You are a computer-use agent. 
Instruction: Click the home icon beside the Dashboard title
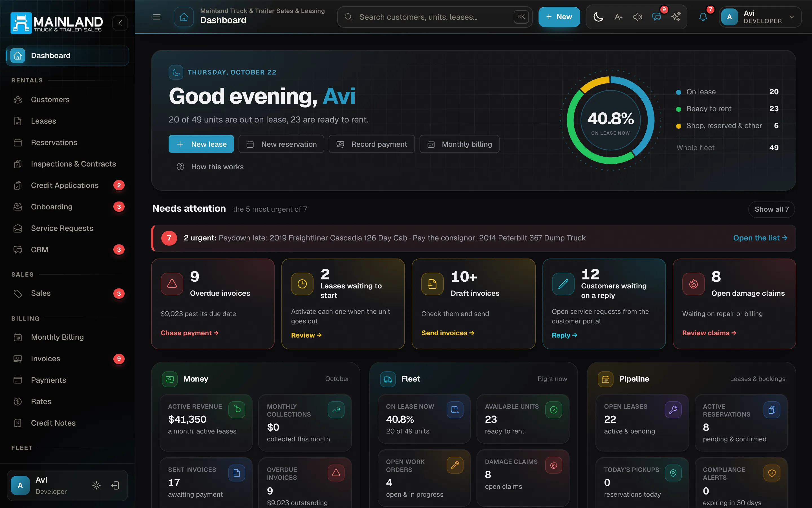click(x=184, y=17)
